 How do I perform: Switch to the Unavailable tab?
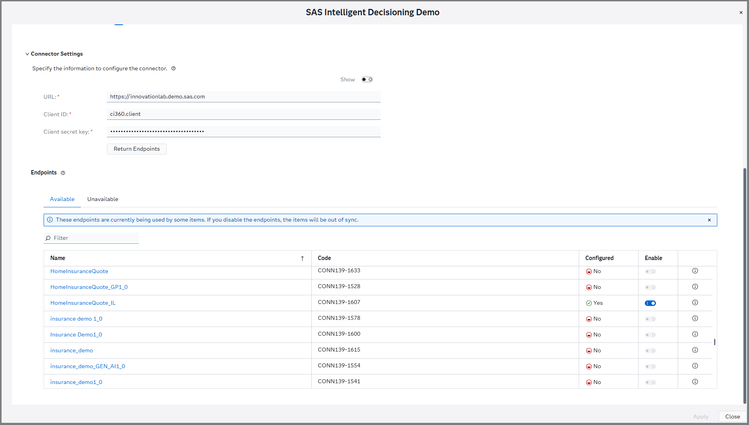[x=103, y=199]
